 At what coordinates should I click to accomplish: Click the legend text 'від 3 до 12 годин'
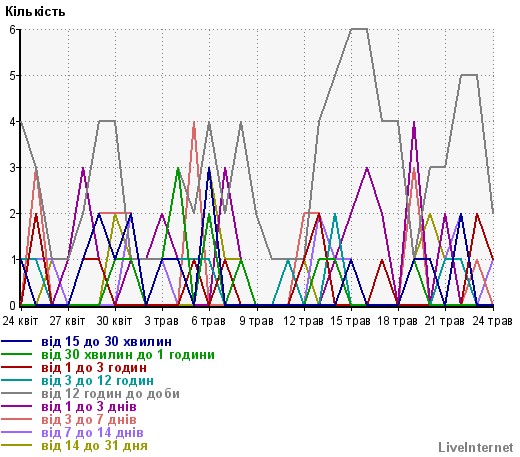click(x=97, y=381)
